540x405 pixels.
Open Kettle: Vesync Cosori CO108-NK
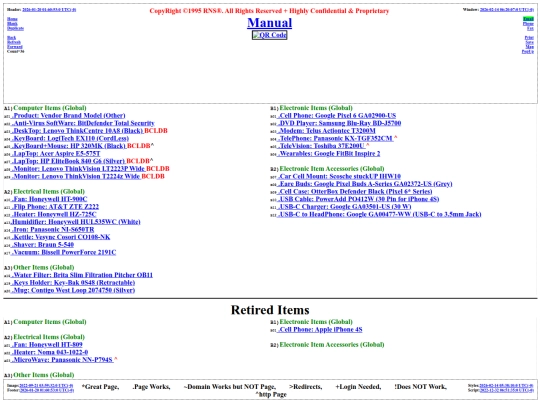61,237
